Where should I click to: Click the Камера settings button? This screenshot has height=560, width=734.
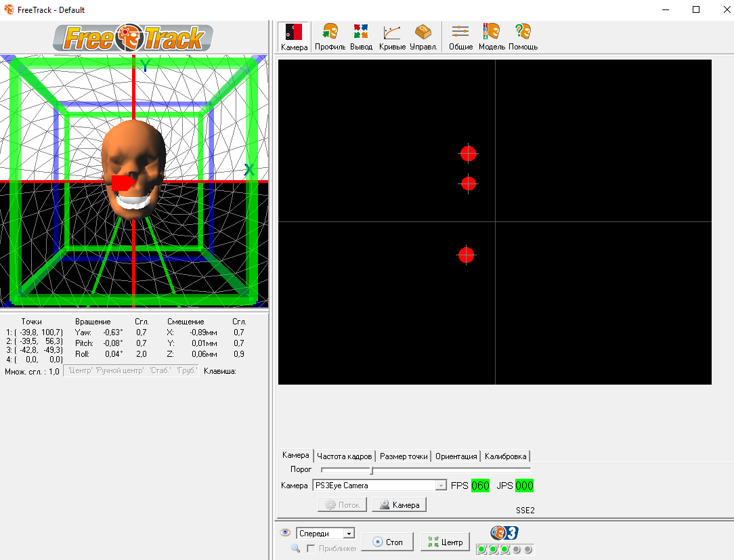(399, 504)
